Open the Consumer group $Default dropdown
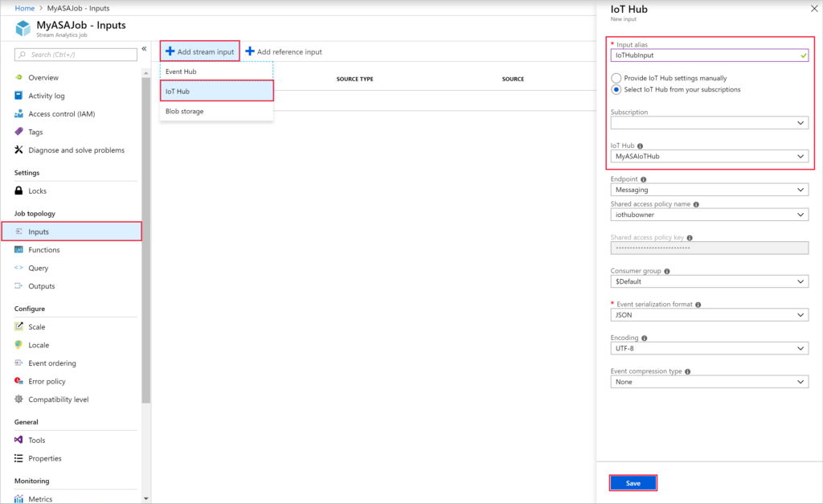The height and width of the screenshot is (504, 823). pyautogui.click(x=710, y=281)
